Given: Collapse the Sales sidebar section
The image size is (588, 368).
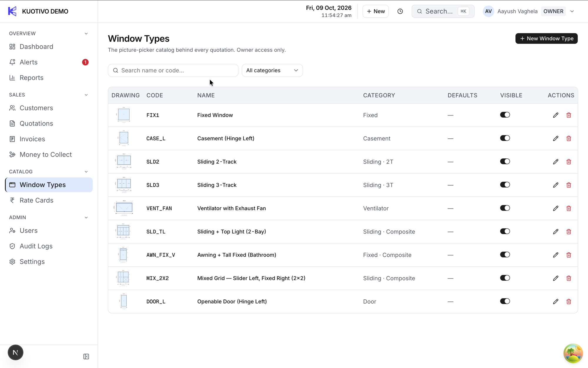Looking at the screenshot, I should (86, 95).
